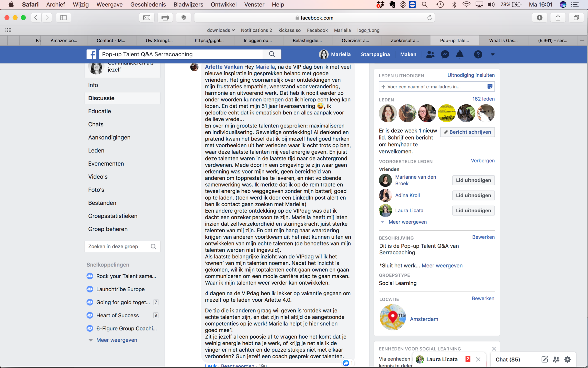
Task: Click the thumbs-up reaction count on the comment
Action: click(x=348, y=363)
